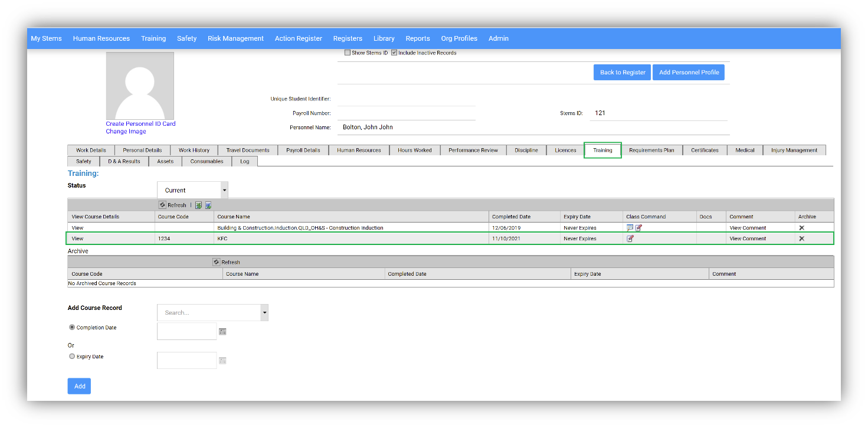Viewport: 868px width, 428px height.
Task: Open the Risk Management menu
Action: (235, 38)
